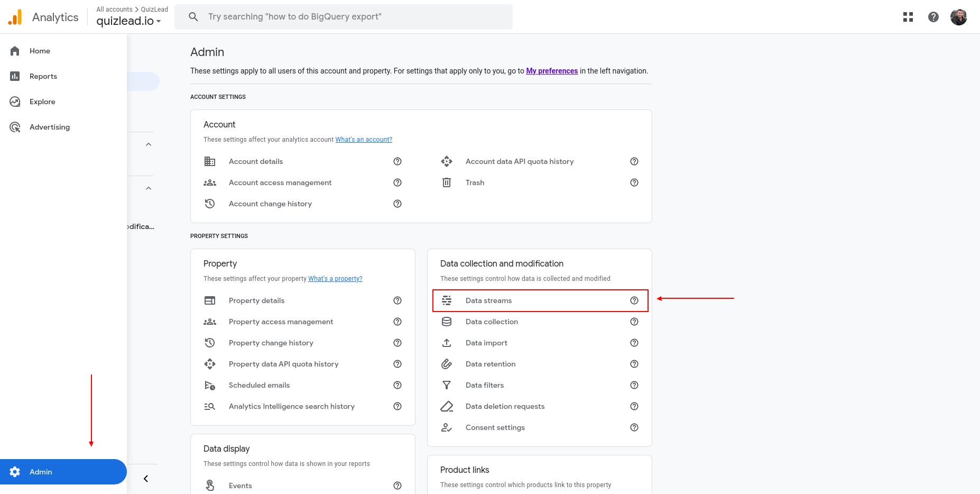Image resolution: width=980 pixels, height=494 pixels.
Task: Click the Data filters funnel icon
Action: click(447, 385)
